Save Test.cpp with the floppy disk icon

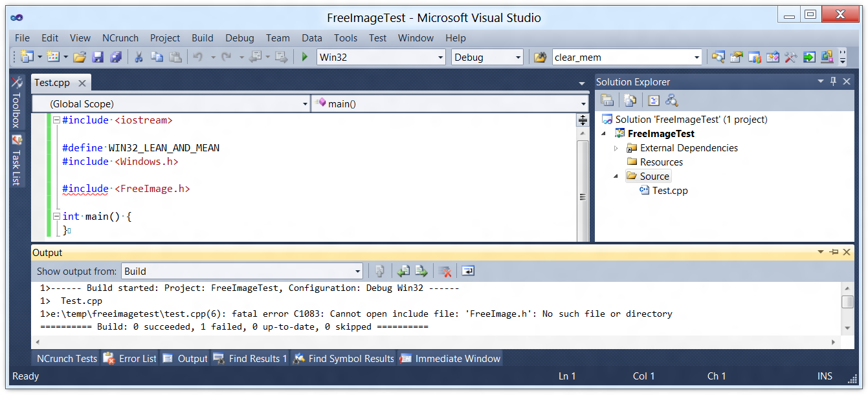coord(98,57)
